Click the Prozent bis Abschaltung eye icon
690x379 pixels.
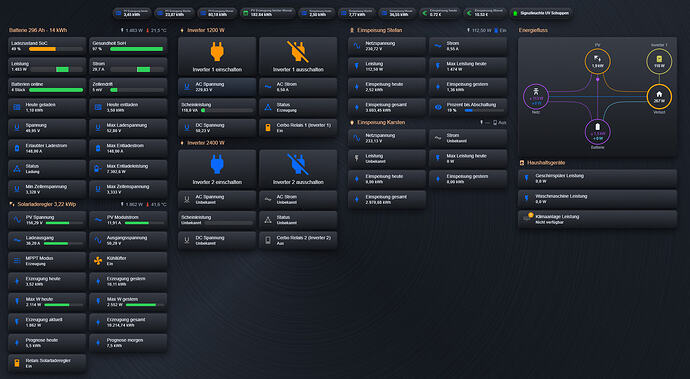[438, 107]
